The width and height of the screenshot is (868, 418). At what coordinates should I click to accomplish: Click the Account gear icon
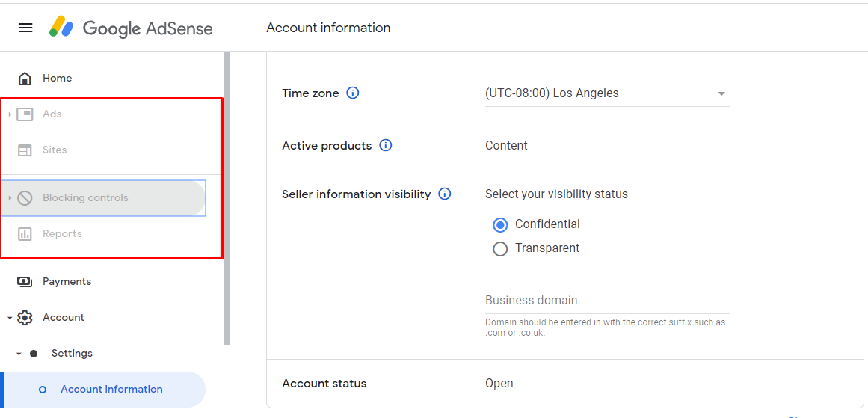(25, 318)
